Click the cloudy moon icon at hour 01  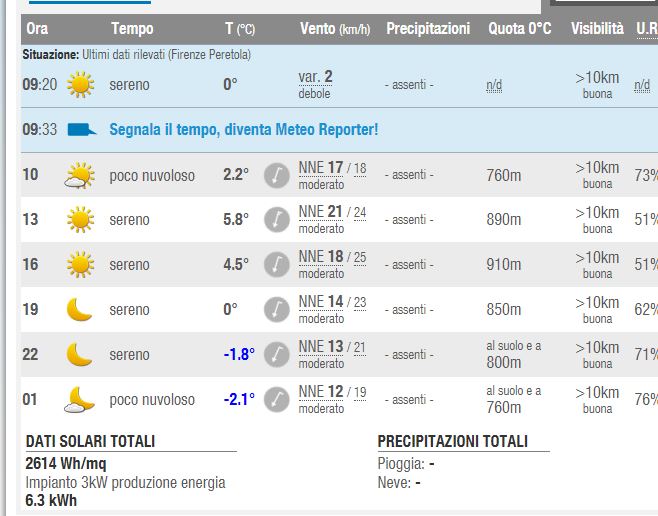pyautogui.click(x=79, y=400)
